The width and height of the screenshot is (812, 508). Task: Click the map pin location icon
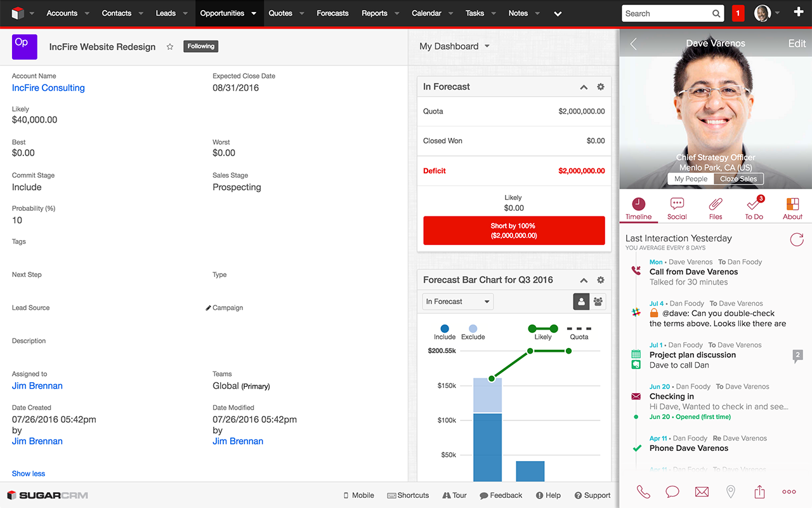(x=730, y=491)
